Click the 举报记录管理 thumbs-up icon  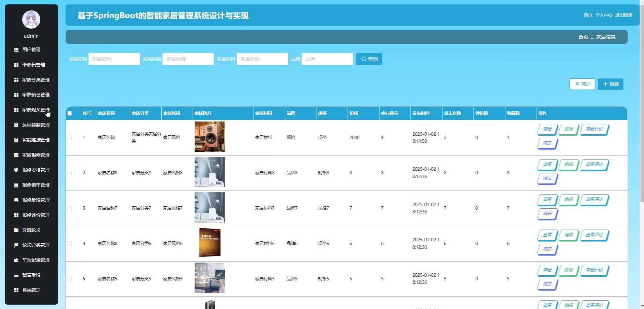coord(16,260)
